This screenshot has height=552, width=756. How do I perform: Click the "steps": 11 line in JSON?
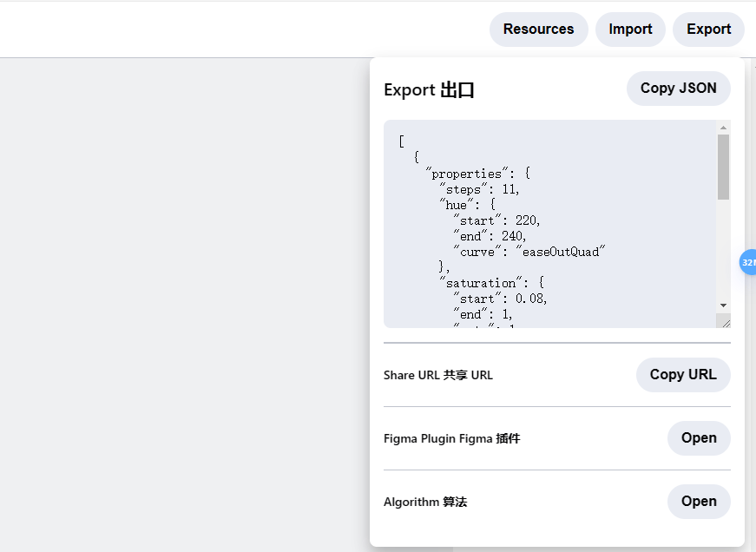tap(479, 188)
